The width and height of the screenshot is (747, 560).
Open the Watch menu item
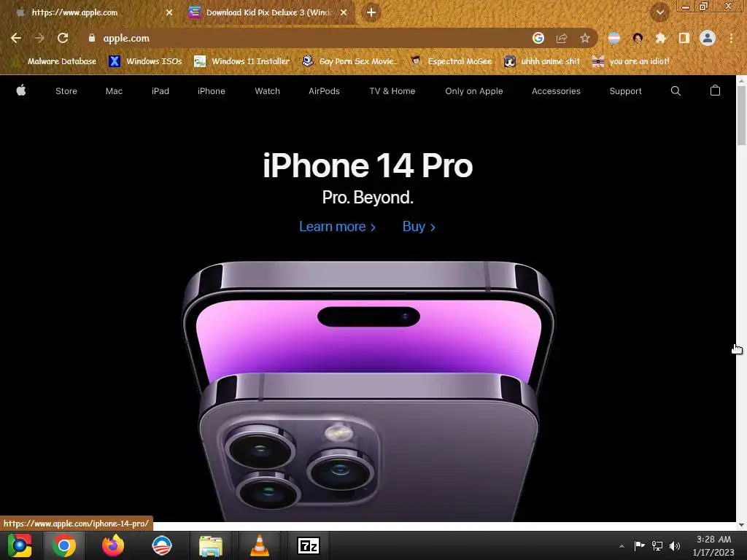point(267,91)
